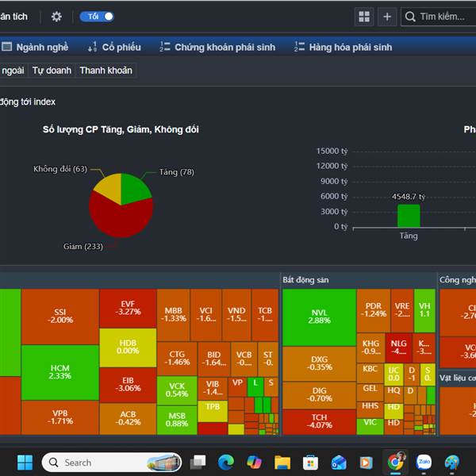This screenshot has height=476, width=476.
Task: Click the red Giảm pie slice
Action: tap(121, 218)
